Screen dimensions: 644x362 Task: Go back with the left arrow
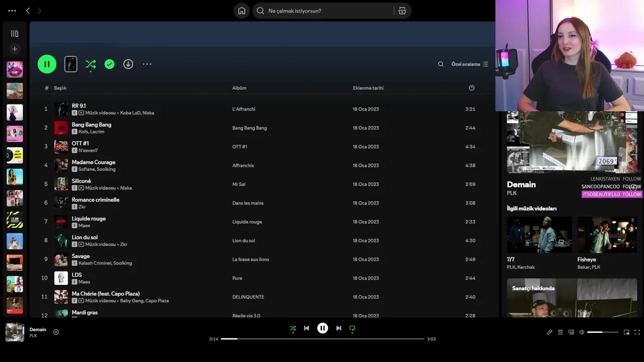28,11
